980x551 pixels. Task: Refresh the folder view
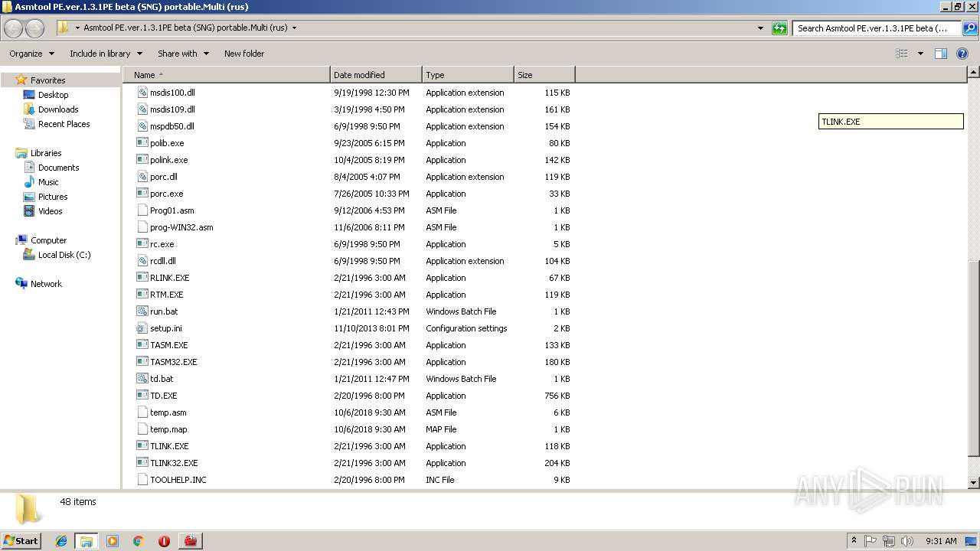click(x=779, y=28)
